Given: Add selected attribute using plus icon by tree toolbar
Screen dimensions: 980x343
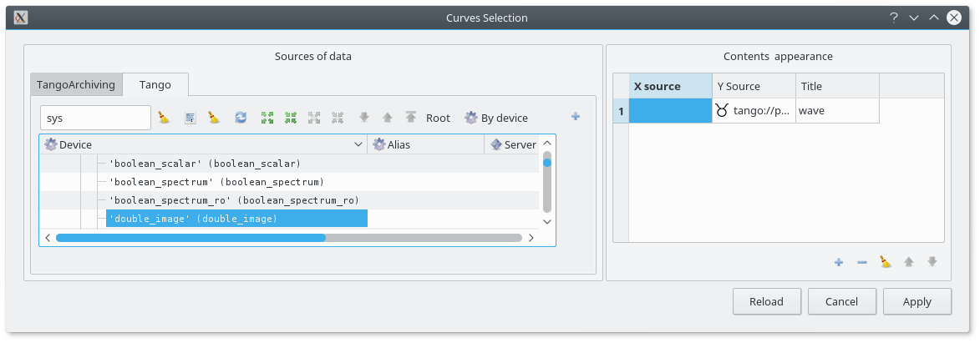Looking at the screenshot, I should coord(576,117).
